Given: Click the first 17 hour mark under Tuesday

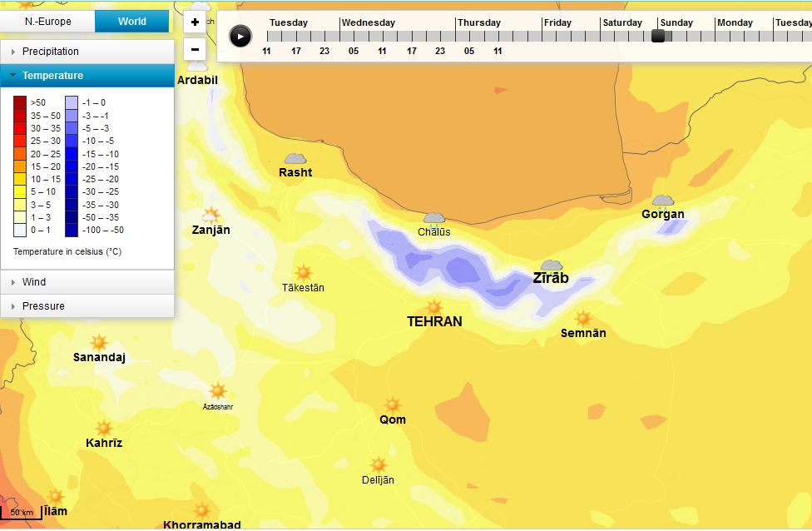Looking at the screenshot, I should point(295,51).
